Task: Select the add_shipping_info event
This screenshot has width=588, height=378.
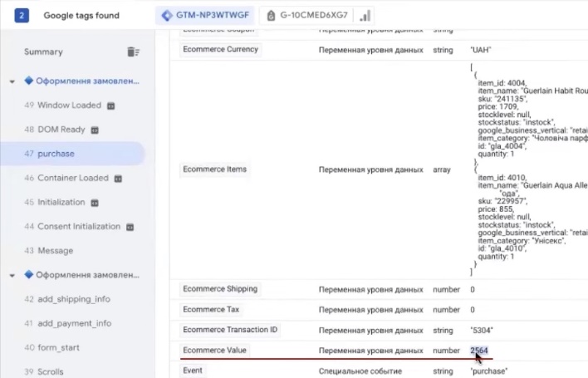Action: 73,299
